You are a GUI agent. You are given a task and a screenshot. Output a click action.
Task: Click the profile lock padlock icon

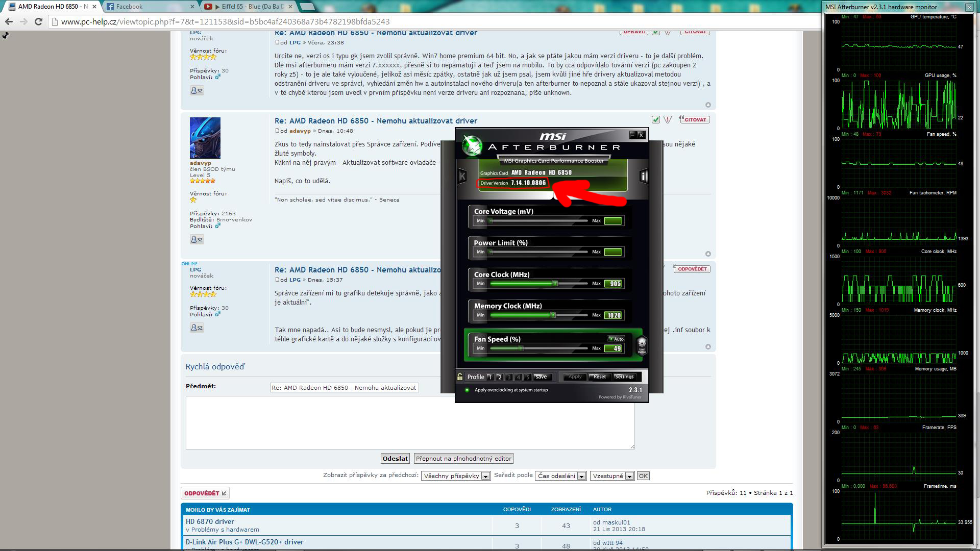[x=460, y=377]
